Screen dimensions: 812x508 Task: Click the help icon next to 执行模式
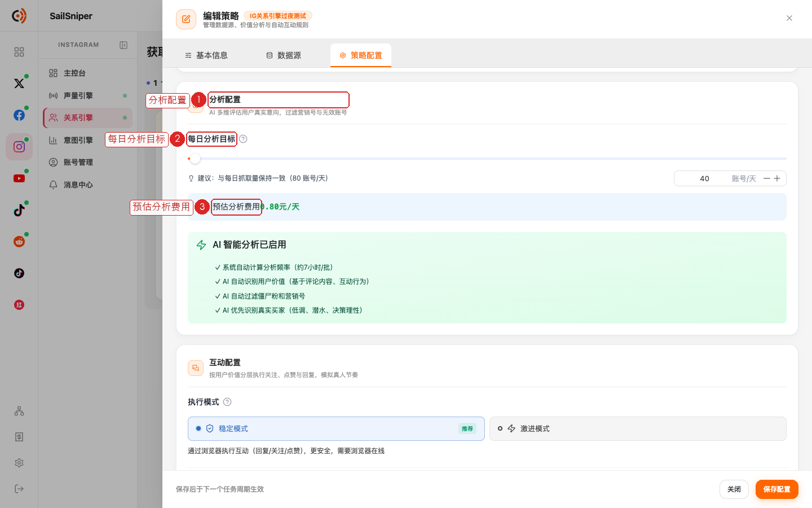pos(227,402)
